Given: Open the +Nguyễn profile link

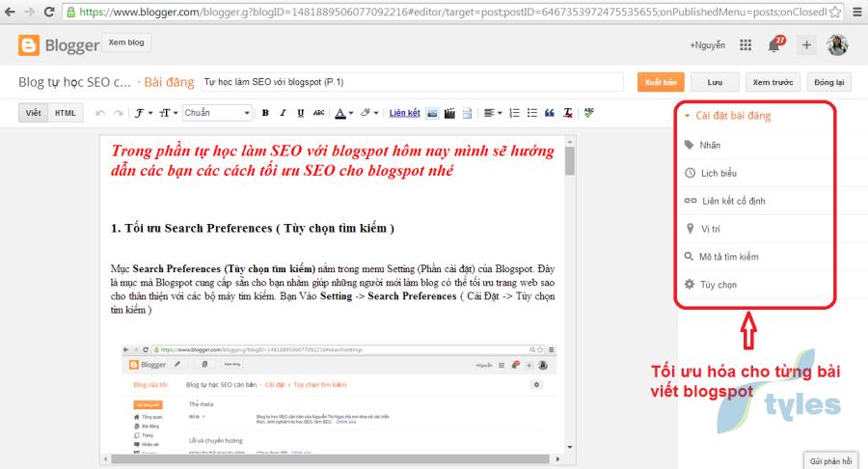Looking at the screenshot, I should (x=707, y=45).
